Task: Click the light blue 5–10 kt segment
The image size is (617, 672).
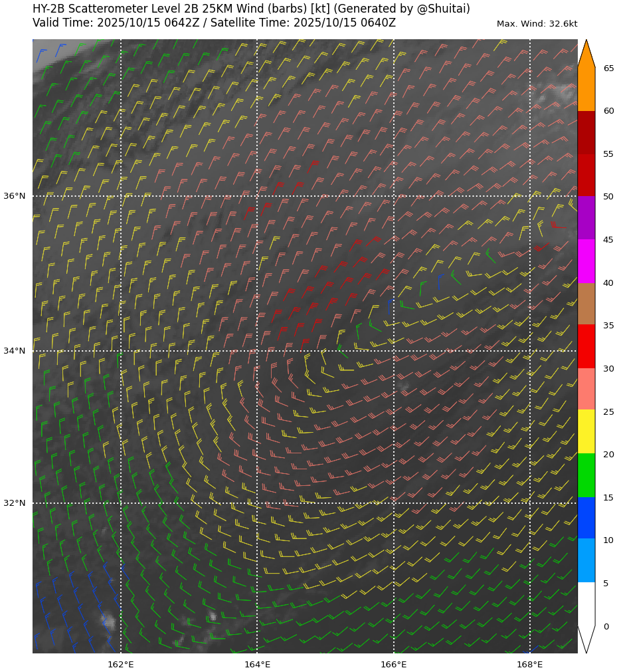Action: 586,561
